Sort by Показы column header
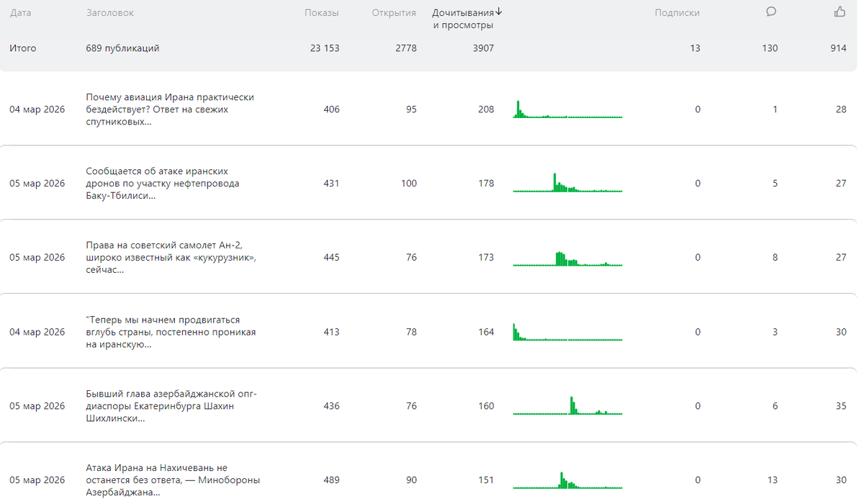The width and height of the screenshot is (864, 504). (x=321, y=13)
